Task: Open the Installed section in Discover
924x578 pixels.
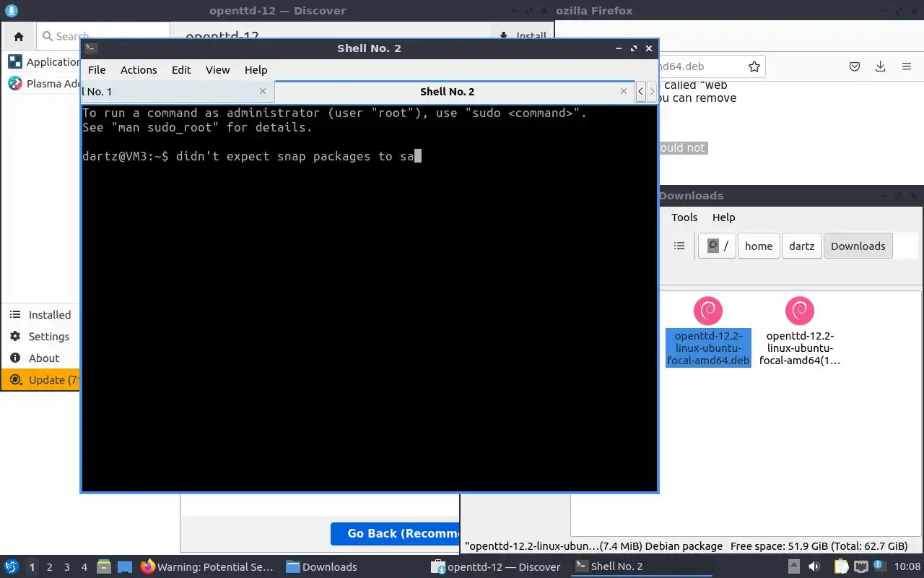Action: [40, 315]
